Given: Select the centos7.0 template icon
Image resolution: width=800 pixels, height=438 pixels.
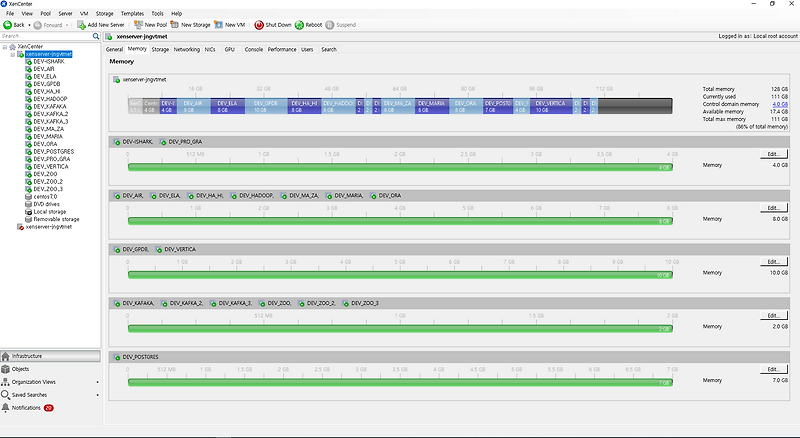Looking at the screenshot, I should pyautogui.click(x=29, y=197).
